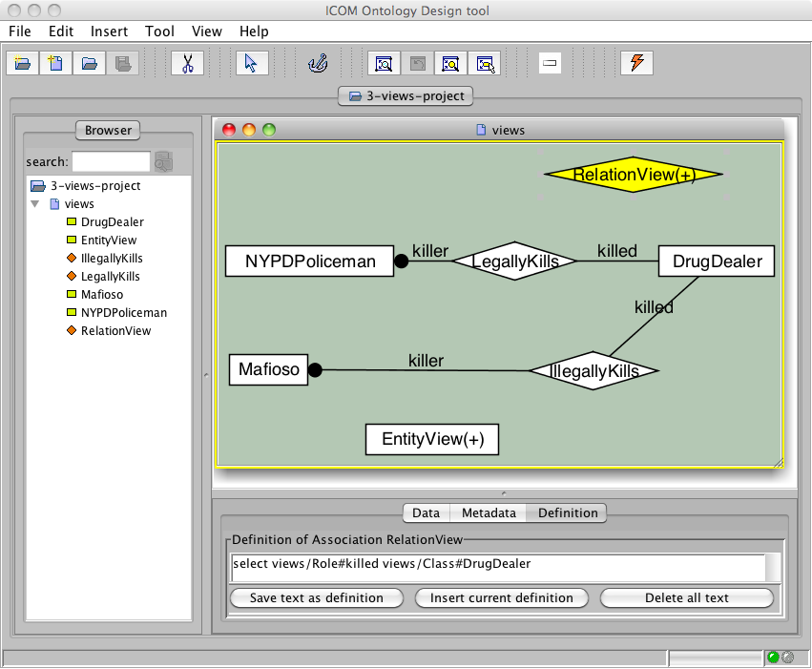This screenshot has width=812, height=669.
Task: Click the folder icon of 3-views-project in tree
Action: tap(38, 185)
